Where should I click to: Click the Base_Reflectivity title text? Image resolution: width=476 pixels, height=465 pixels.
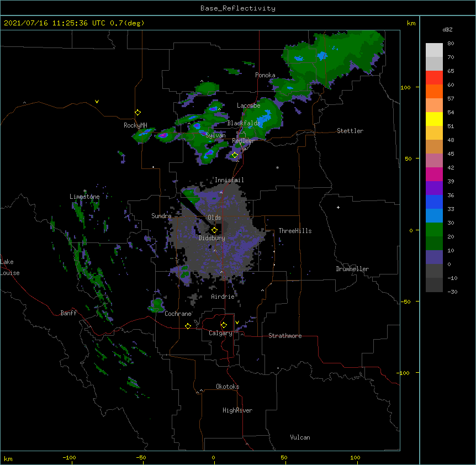[x=237, y=8]
